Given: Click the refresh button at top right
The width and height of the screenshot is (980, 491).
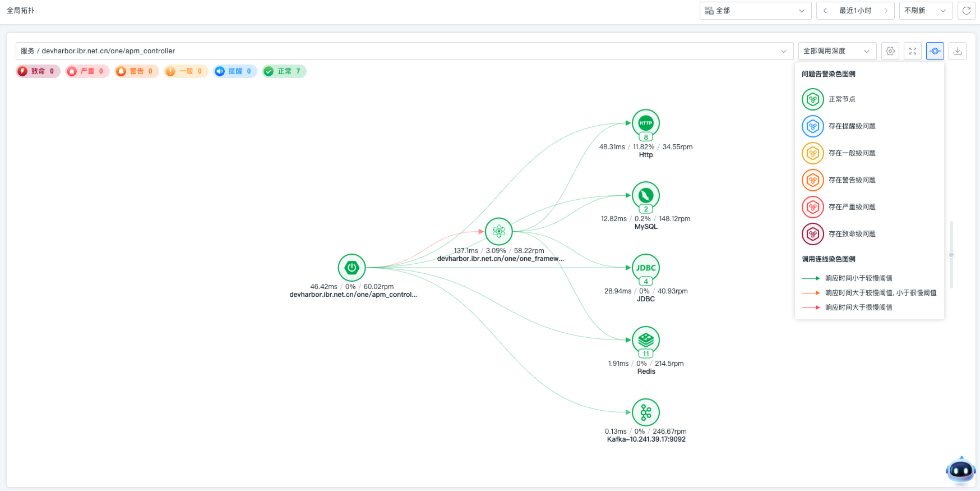Looking at the screenshot, I should [967, 11].
